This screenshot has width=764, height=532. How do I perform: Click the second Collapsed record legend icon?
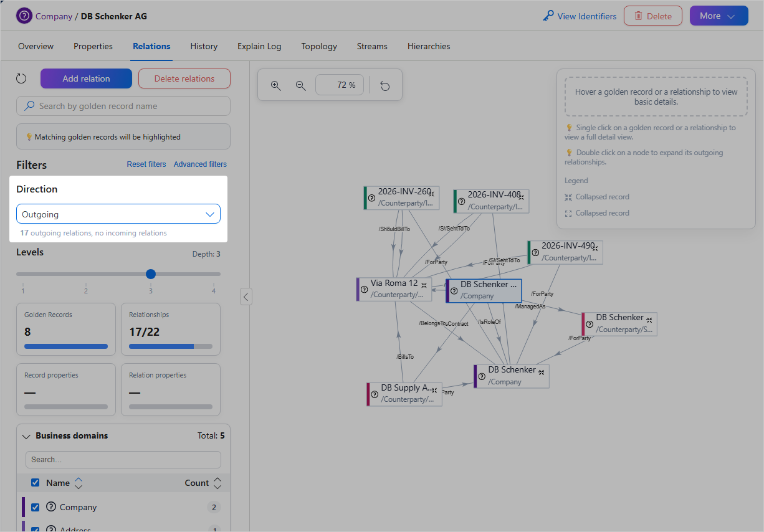click(x=568, y=213)
